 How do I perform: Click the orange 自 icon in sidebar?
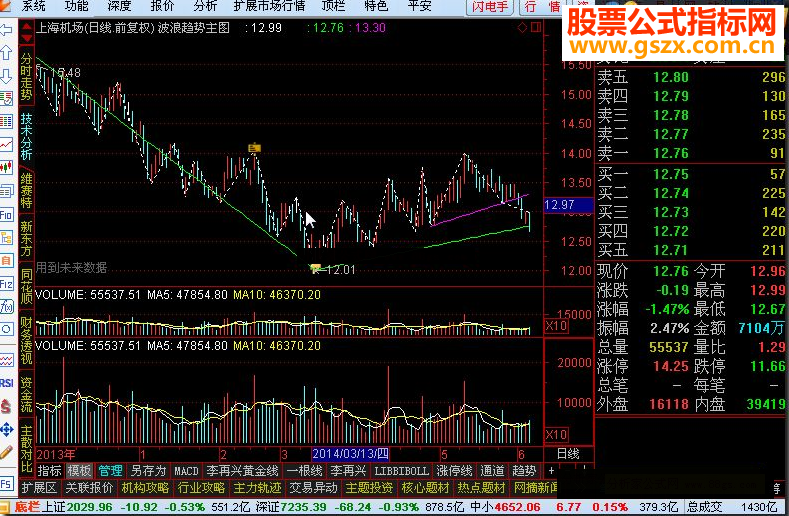(x=7, y=261)
